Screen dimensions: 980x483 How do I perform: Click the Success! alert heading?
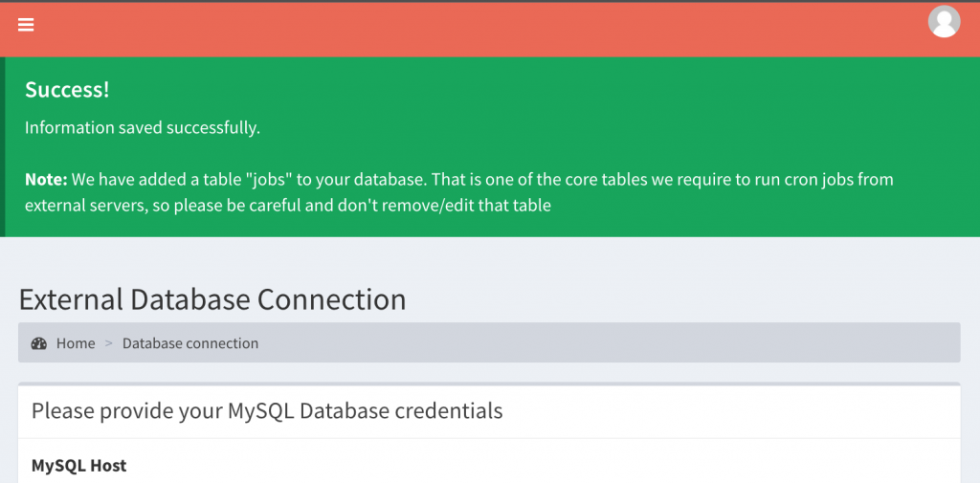[x=68, y=89]
